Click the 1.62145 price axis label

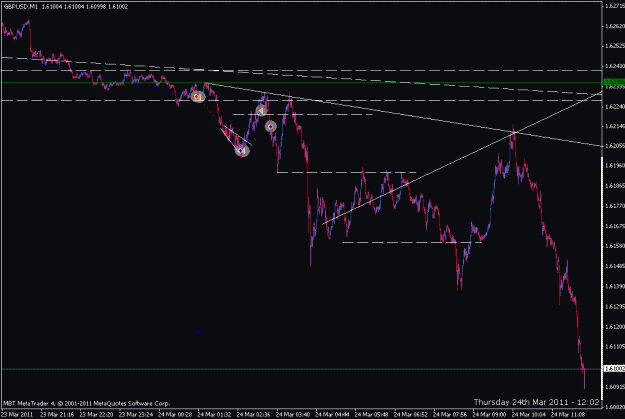point(615,126)
